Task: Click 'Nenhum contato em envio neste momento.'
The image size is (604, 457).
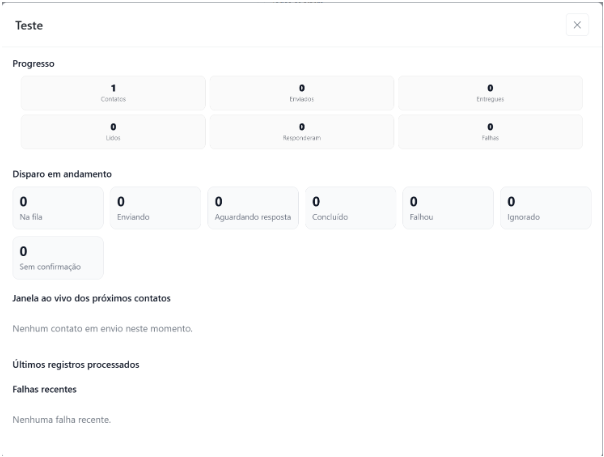Action: (x=102, y=329)
